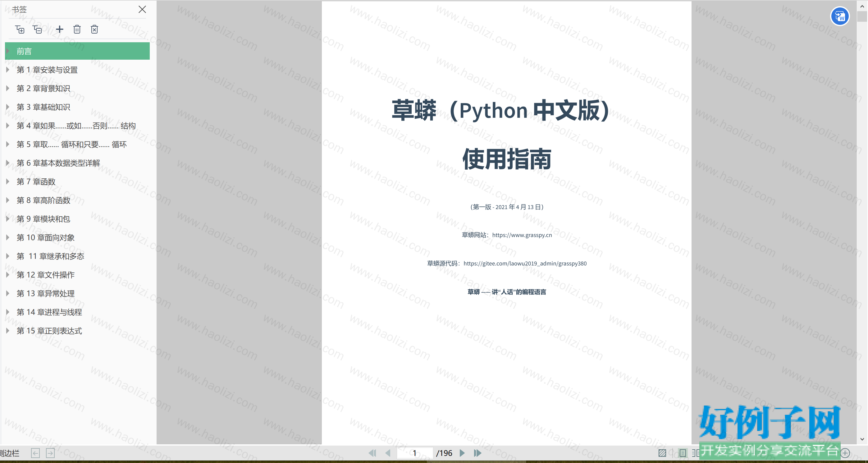The height and width of the screenshot is (463, 868).
Task: Open bookmark 第 10 章面向对象
Action: (x=45, y=238)
